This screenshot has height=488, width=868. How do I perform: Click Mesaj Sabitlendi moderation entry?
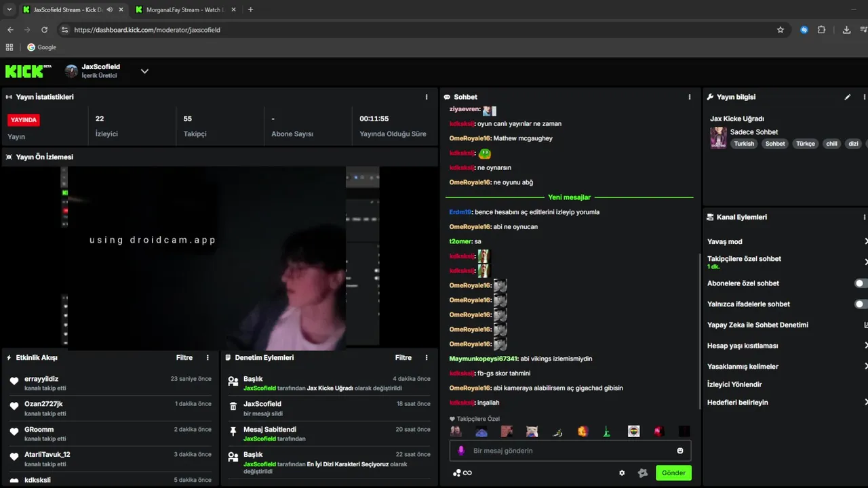[330, 434]
